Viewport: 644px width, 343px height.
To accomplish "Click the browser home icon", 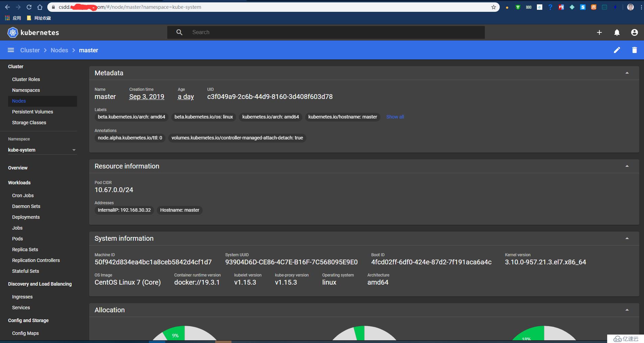I will coord(40,7).
